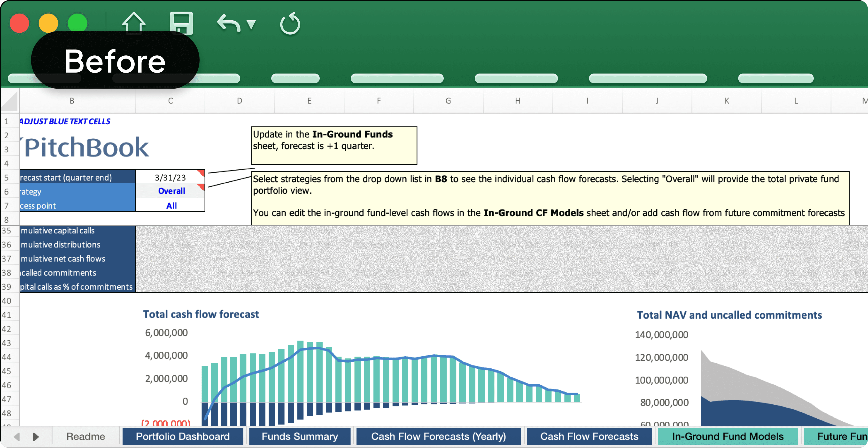This screenshot has width=868, height=448.
Task: Switch to the In-Ground Fund Models tab
Action: tap(728, 436)
